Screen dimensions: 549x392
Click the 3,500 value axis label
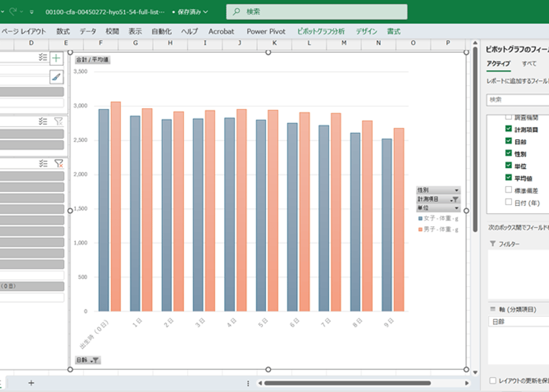pyautogui.click(x=81, y=71)
